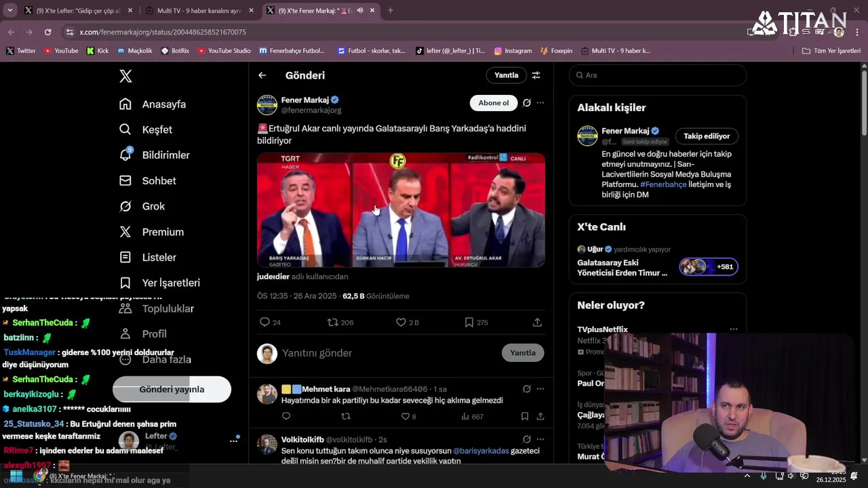Open Grok from the sidebar
Image resolution: width=868 pixels, height=488 pixels.
click(x=142, y=206)
